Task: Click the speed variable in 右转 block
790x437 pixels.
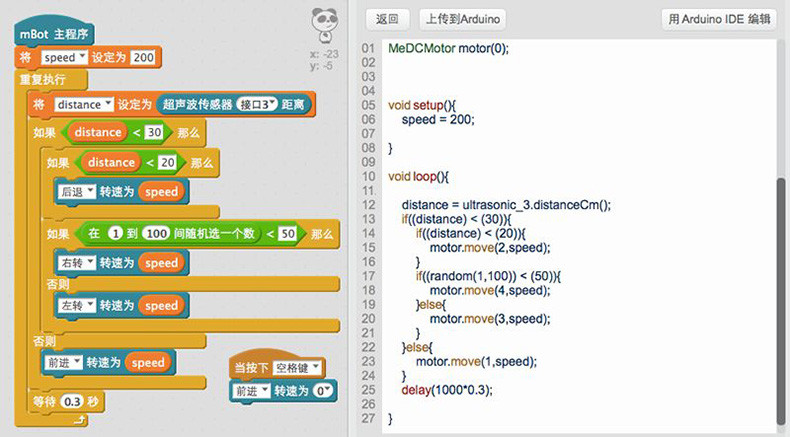Action: [161, 263]
